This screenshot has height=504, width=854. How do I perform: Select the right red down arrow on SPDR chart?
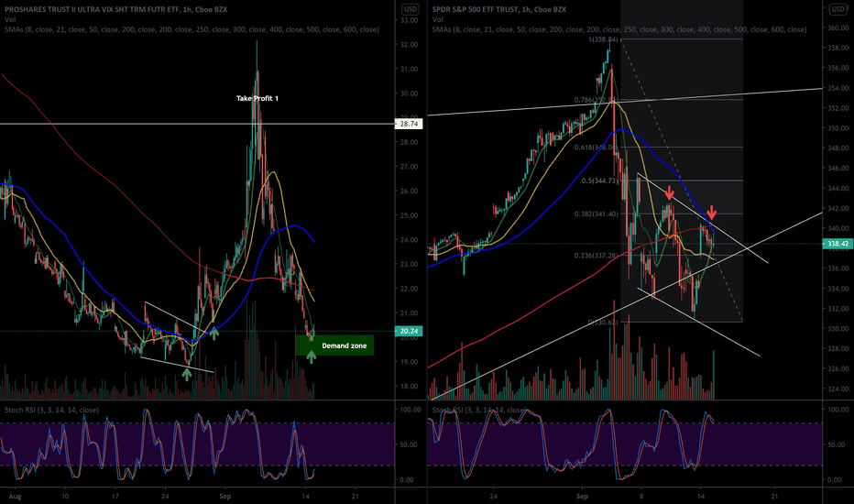[711, 213]
